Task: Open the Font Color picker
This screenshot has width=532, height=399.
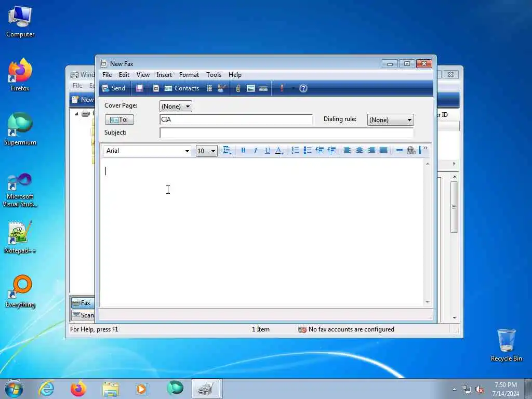Action: coord(279,150)
